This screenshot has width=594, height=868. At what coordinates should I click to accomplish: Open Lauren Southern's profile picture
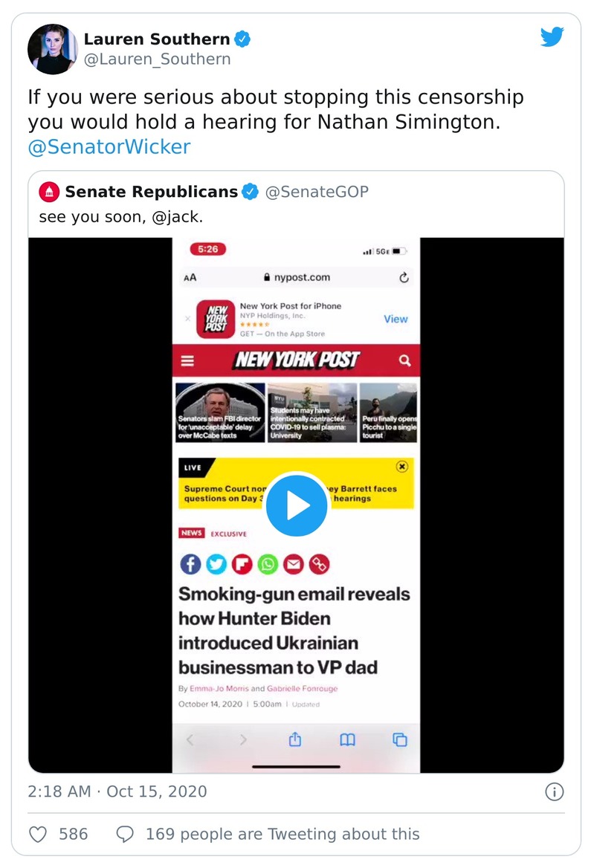click(53, 49)
